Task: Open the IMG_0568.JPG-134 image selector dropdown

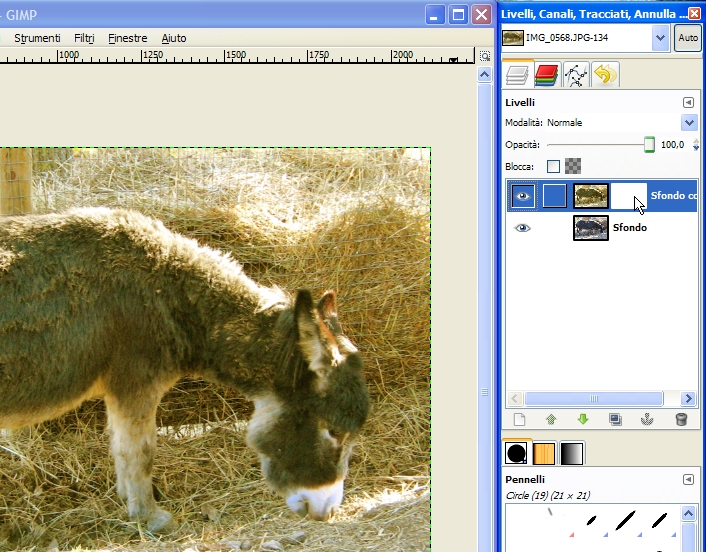Action: pos(660,38)
